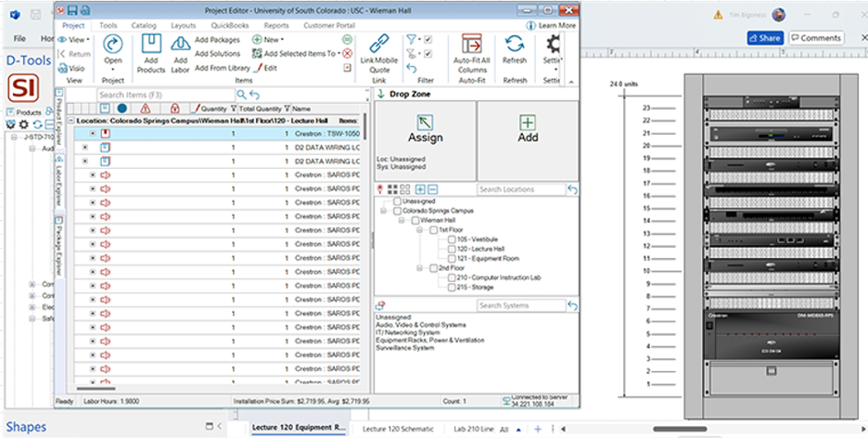Click Auto-Fit All Columns icon
The width and height of the screenshot is (868, 438).
tap(471, 45)
